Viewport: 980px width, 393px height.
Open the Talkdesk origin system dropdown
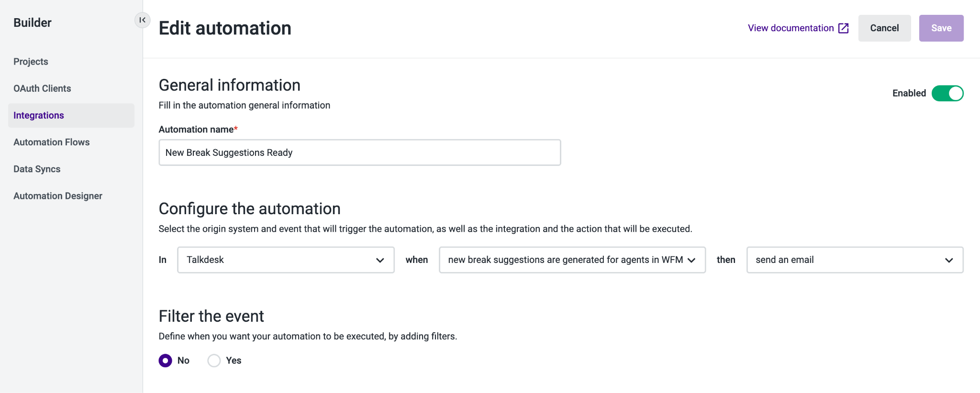pos(286,260)
